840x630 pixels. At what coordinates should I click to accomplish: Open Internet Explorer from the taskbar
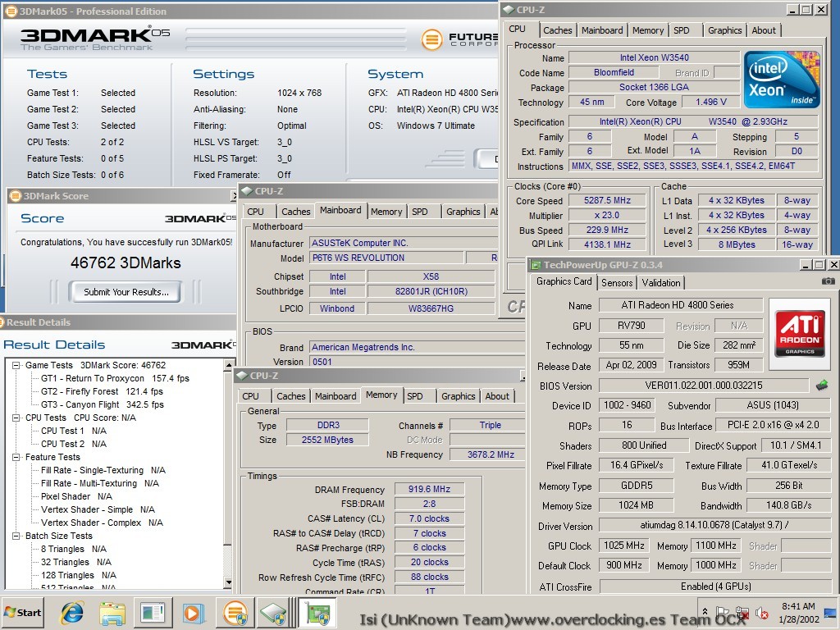click(72, 612)
